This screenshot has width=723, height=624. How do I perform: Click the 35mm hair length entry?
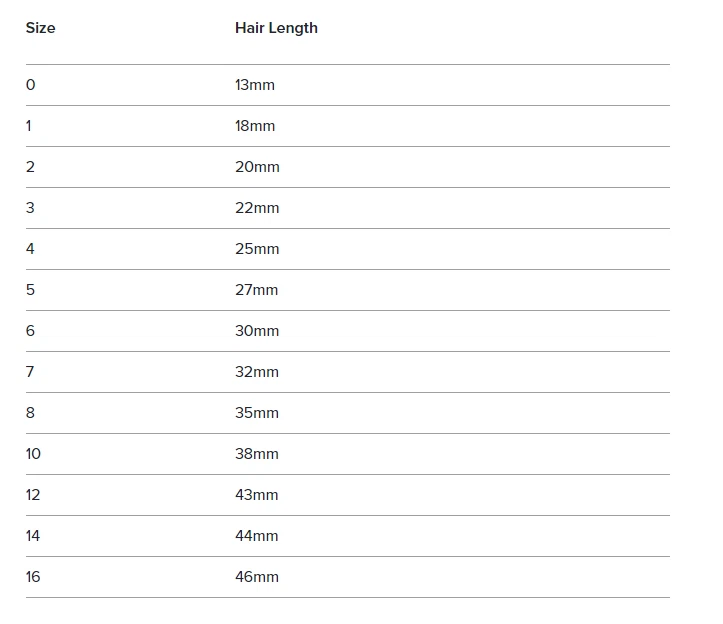coord(257,413)
